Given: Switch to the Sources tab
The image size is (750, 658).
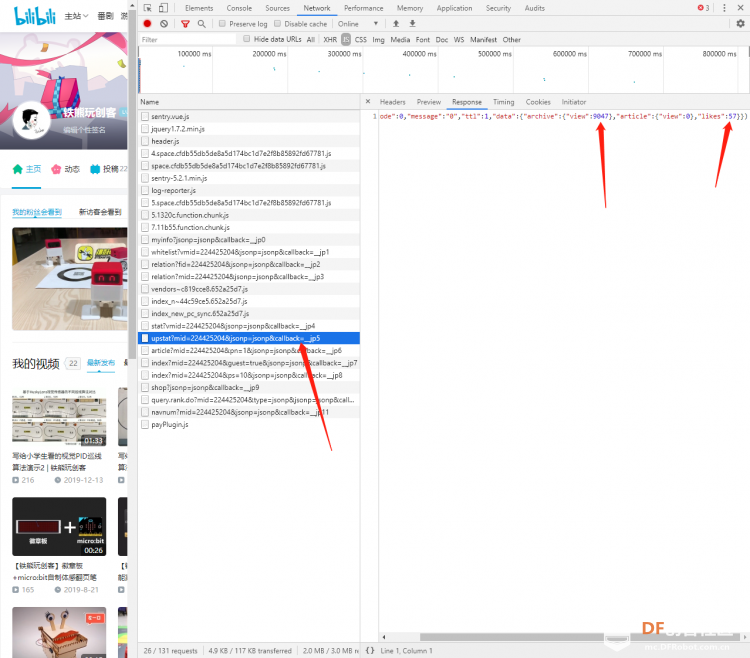Looking at the screenshot, I should [x=277, y=8].
